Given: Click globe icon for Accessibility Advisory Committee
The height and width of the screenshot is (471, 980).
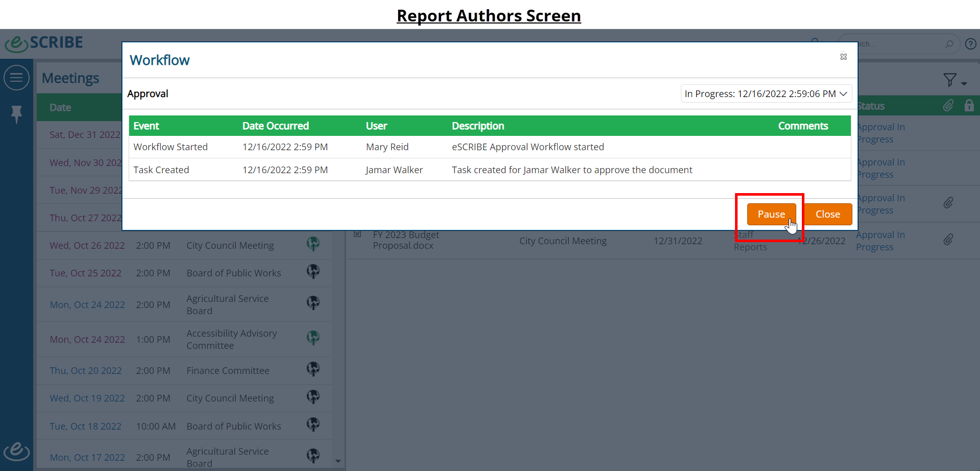Looking at the screenshot, I should coord(313,338).
